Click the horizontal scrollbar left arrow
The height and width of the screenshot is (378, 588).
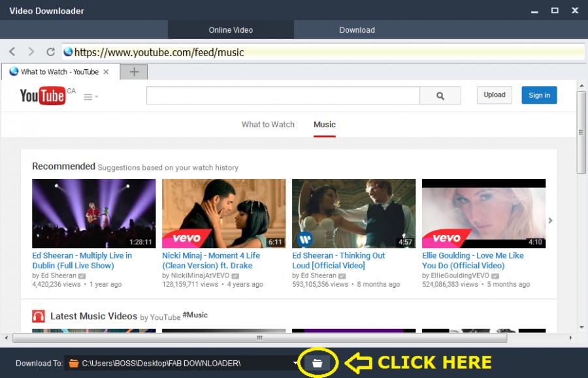tap(7, 338)
